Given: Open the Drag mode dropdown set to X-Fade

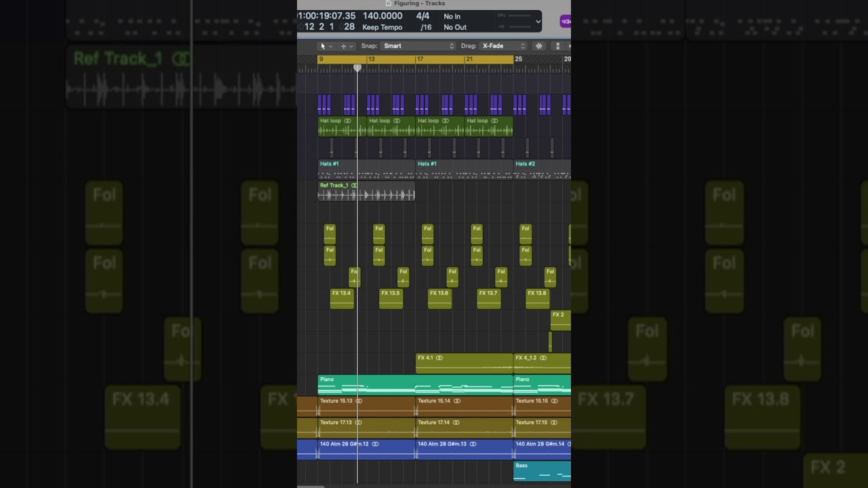Looking at the screenshot, I should tap(503, 46).
